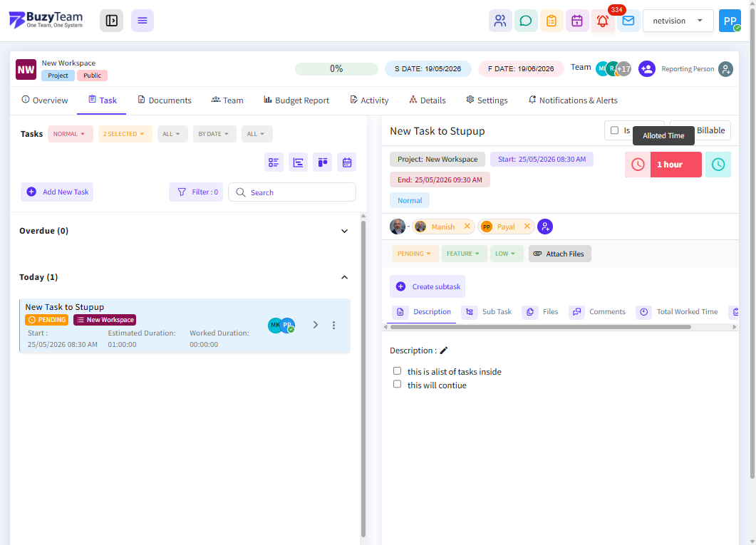Click the red allotted time clock icon
This screenshot has height=545, width=756.
(638, 165)
